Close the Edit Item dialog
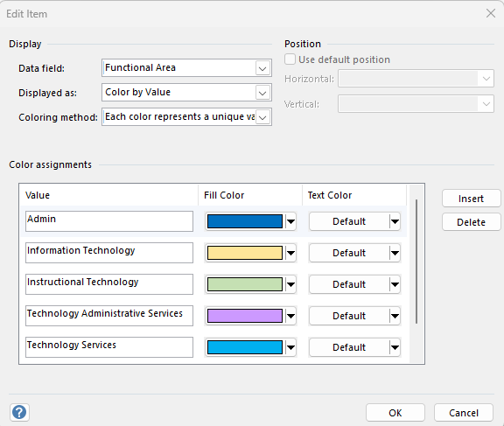Screen dimensions: 504x426 [x=491, y=13]
